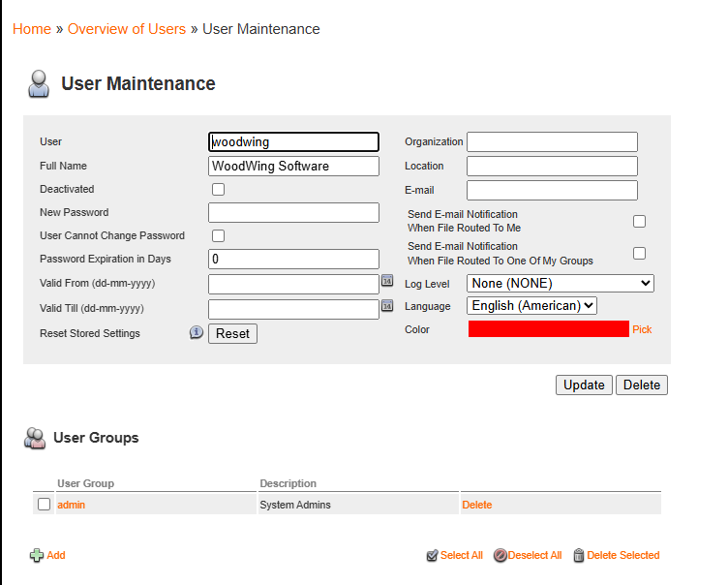Click the User Maintenance person icon
The image size is (728, 585).
pos(39,84)
